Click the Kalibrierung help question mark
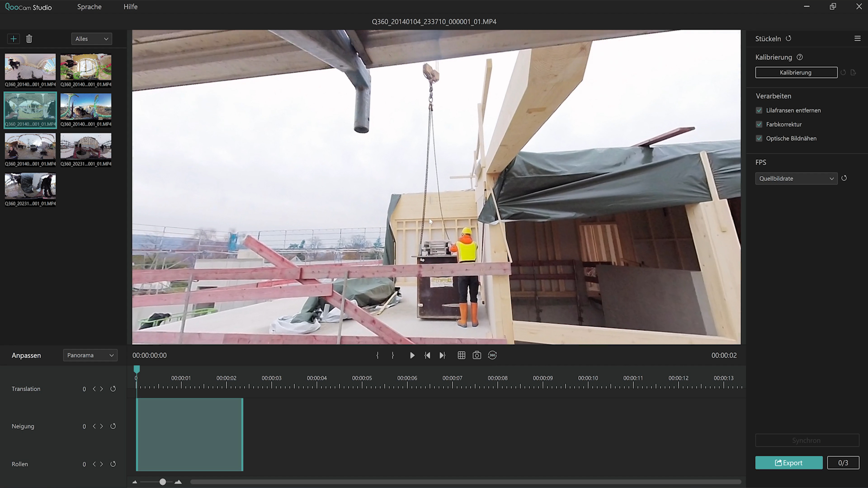This screenshot has width=868, height=488. (x=800, y=57)
